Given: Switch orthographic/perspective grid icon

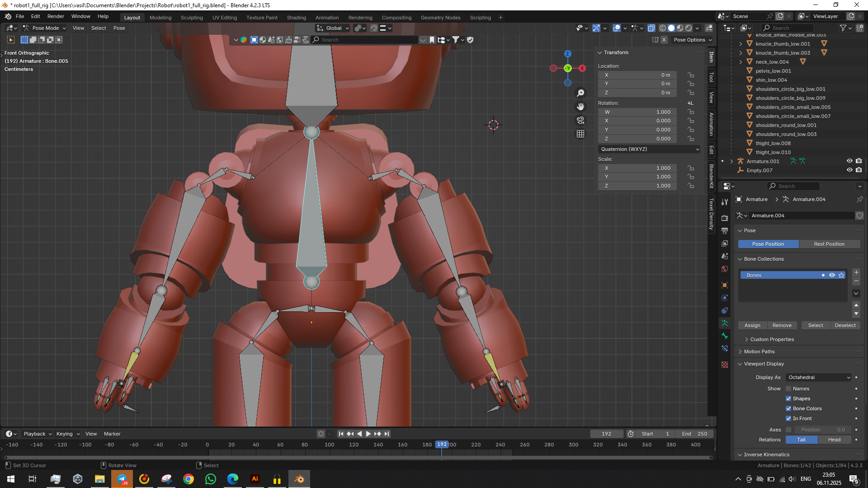Looking at the screenshot, I should 580,134.
